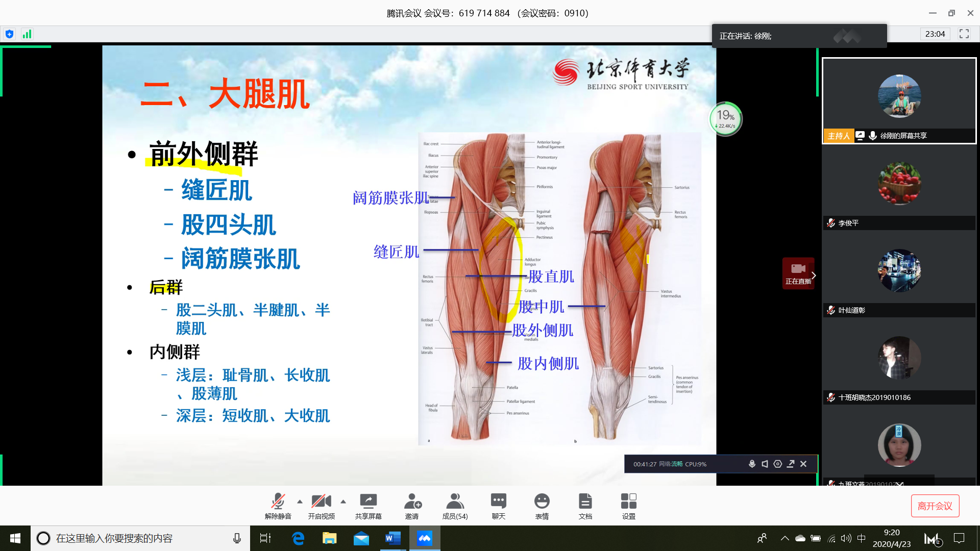The image size is (980, 551).
Task: Check the 19% network download indicator
Action: [x=725, y=118]
